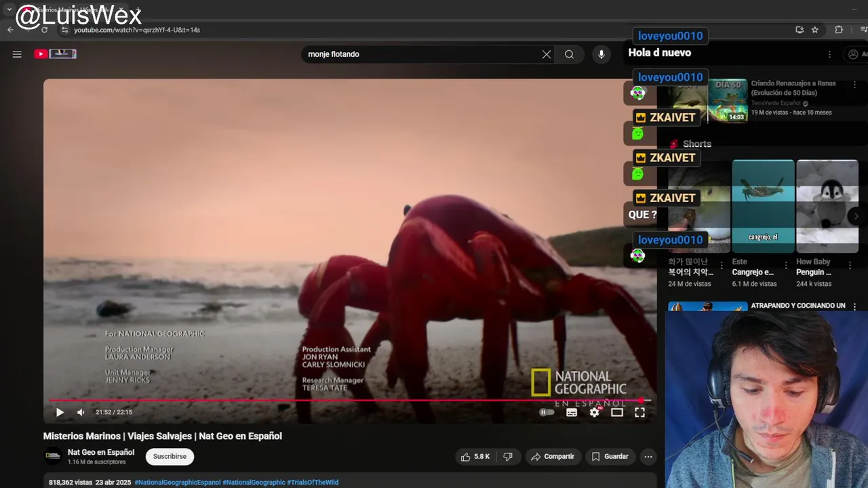Open the tab search dropdown arrow
The height and width of the screenshot is (488, 868).
pyautogui.click(x=9, y=9)
